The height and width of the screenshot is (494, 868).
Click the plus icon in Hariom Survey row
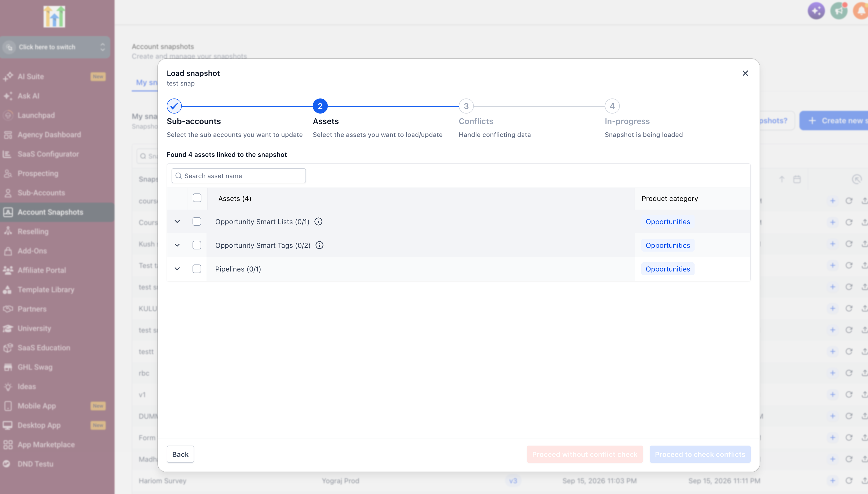point(833,481)
